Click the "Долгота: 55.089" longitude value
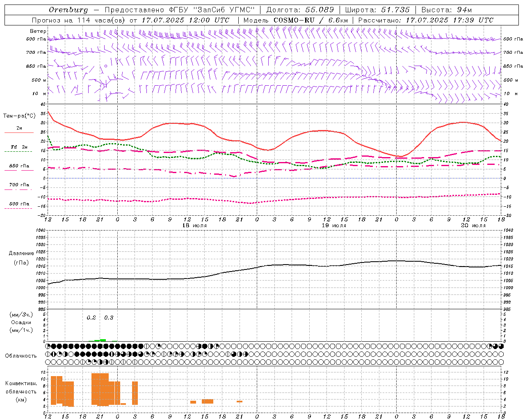Screen dimensions: 525x420 click(300, 10)
